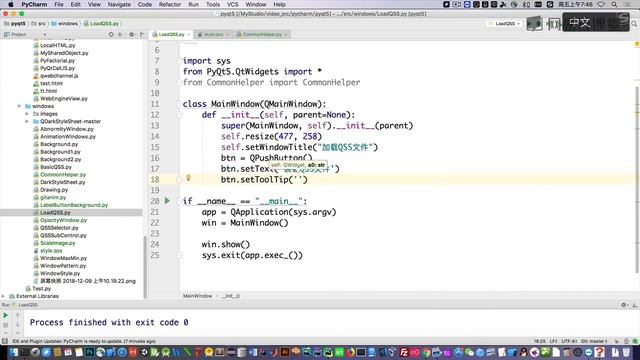Click the MainWindow breadcrumb below the editor
This screenshot has height=360, width=640.
coord(198,296)
